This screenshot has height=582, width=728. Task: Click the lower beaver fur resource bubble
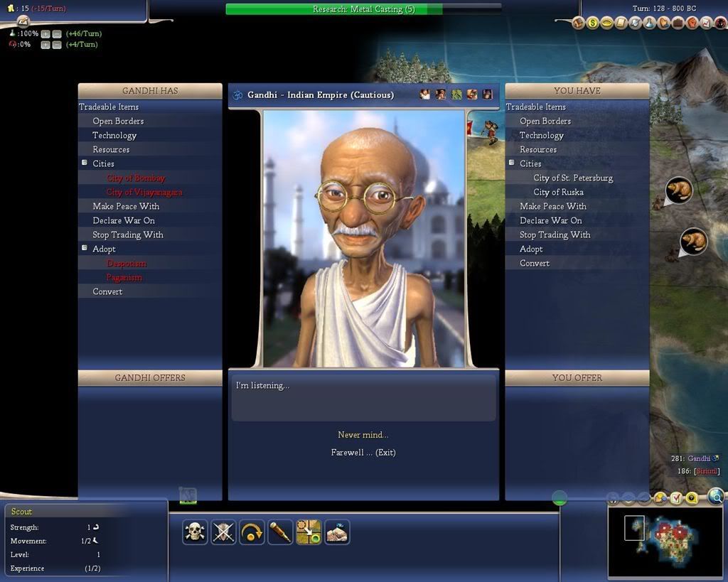click(694, 241)
